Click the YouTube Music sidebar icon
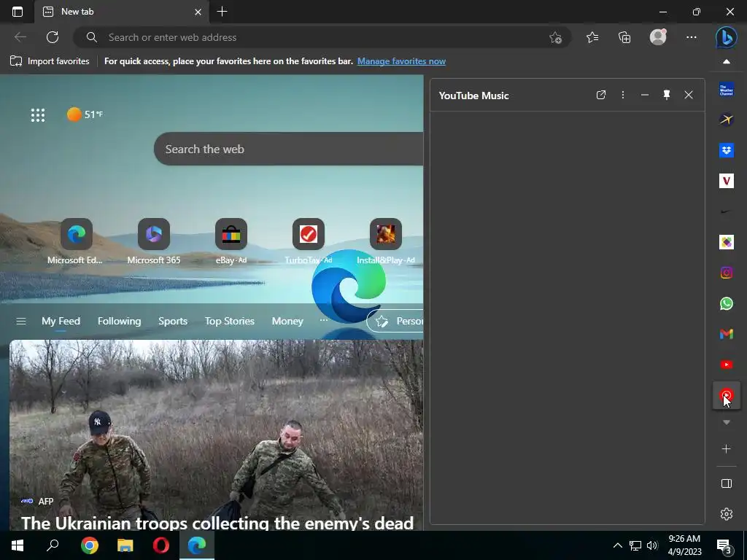Image resolution: width=747 pixels, height=560 pixels. (x=726, y=395)
